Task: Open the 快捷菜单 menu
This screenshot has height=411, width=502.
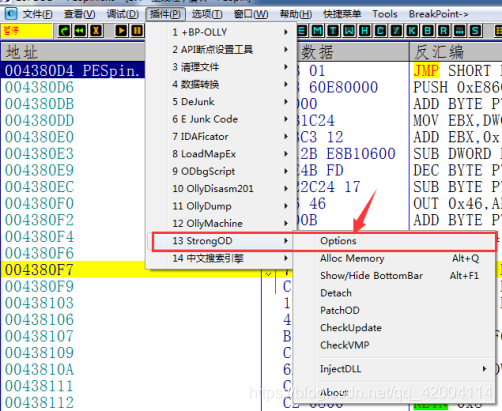Action: point(342,14)
